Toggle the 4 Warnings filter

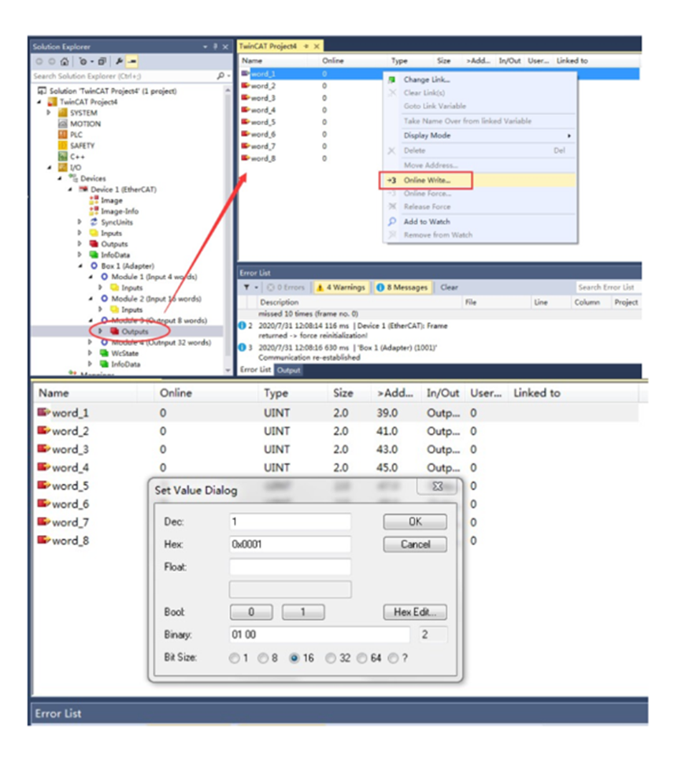coord(340,288)
